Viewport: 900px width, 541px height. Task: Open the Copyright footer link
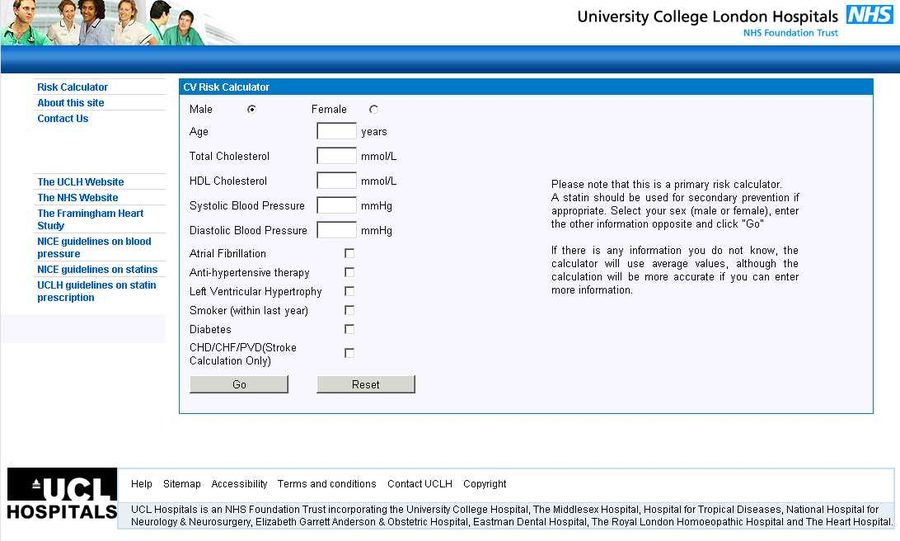click(484, 484)
